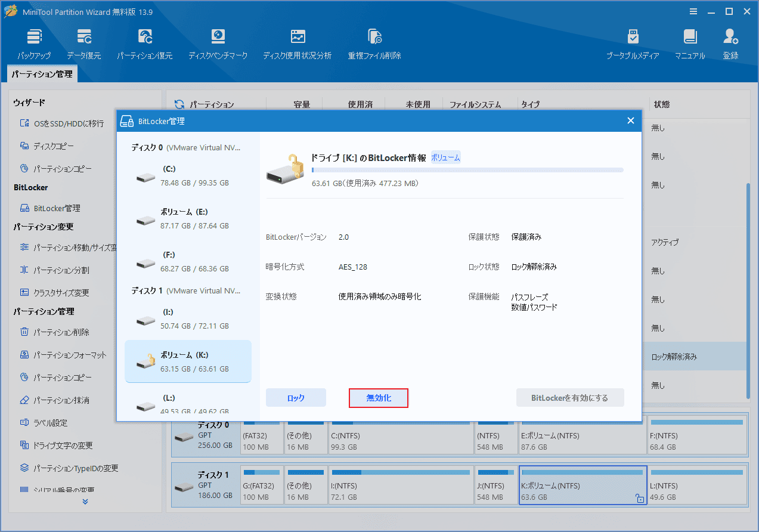Select the ロック解除済み status row

(695, 357)
